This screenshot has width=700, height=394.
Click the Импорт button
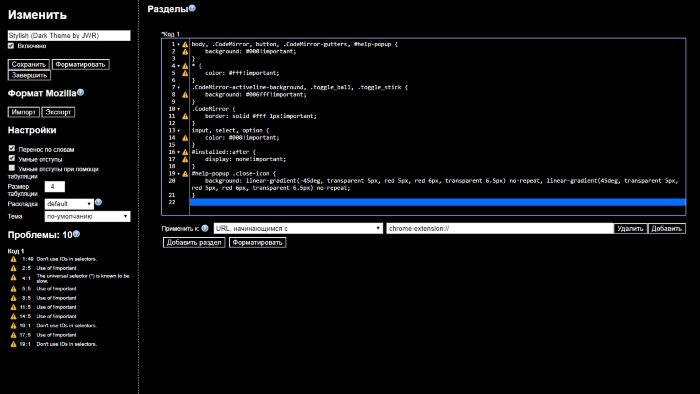coord(24,112)
